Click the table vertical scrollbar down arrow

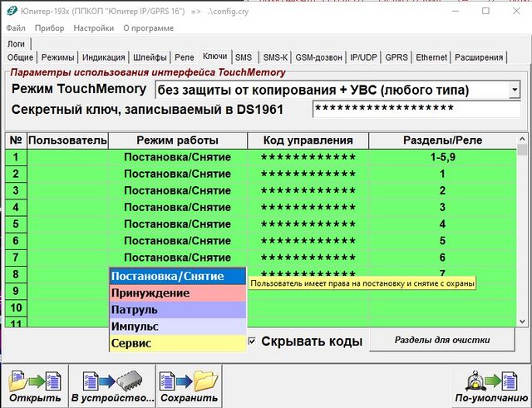[x=522, y=321]
